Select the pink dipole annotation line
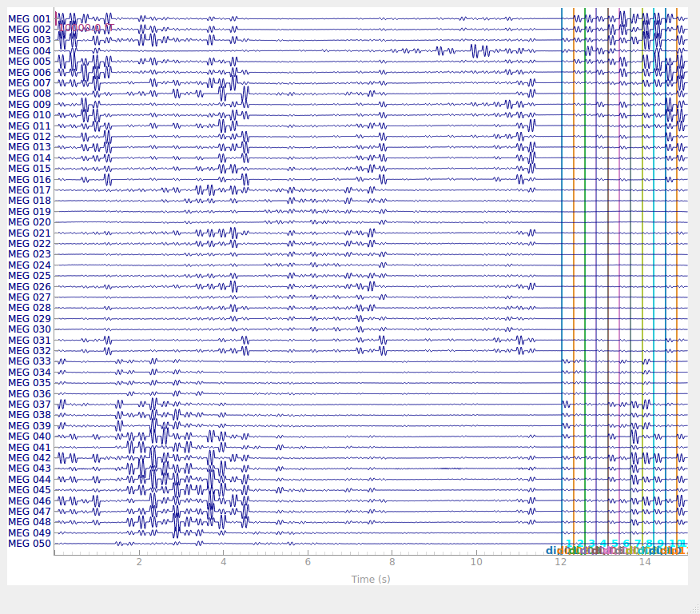700x614 pixels. click(x=619, y=281)
